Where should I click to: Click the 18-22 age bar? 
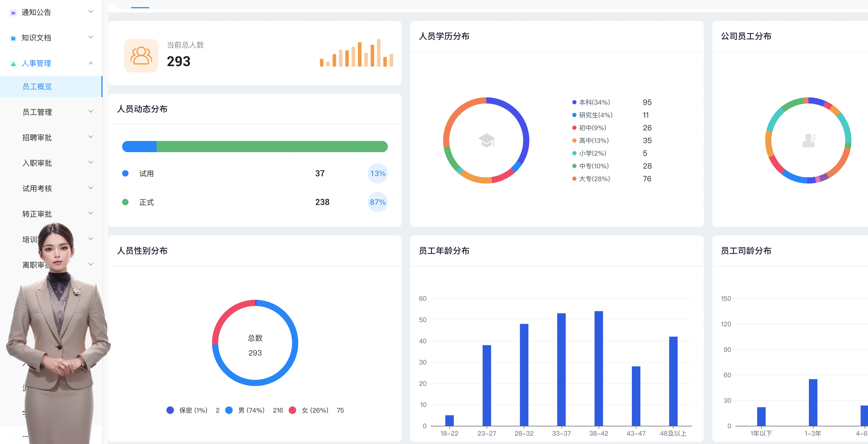[x=450, y=421]
